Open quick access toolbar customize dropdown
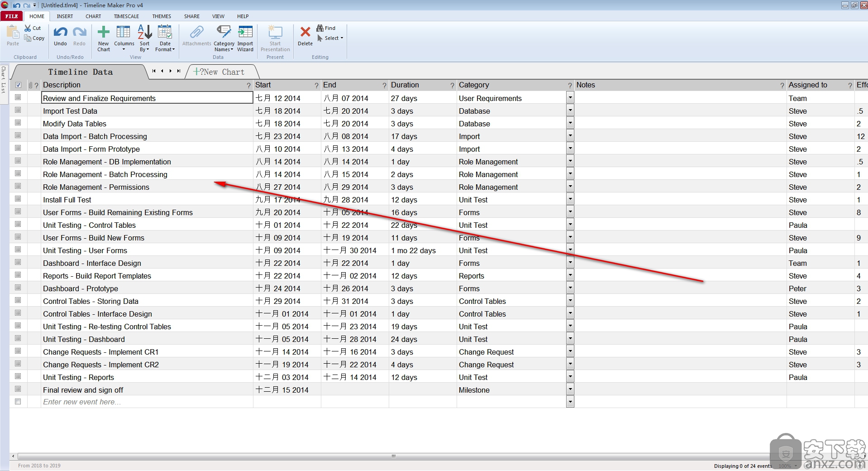Image resolution: width=868 pixels, height=471 pixels. [x=34, y=5]
